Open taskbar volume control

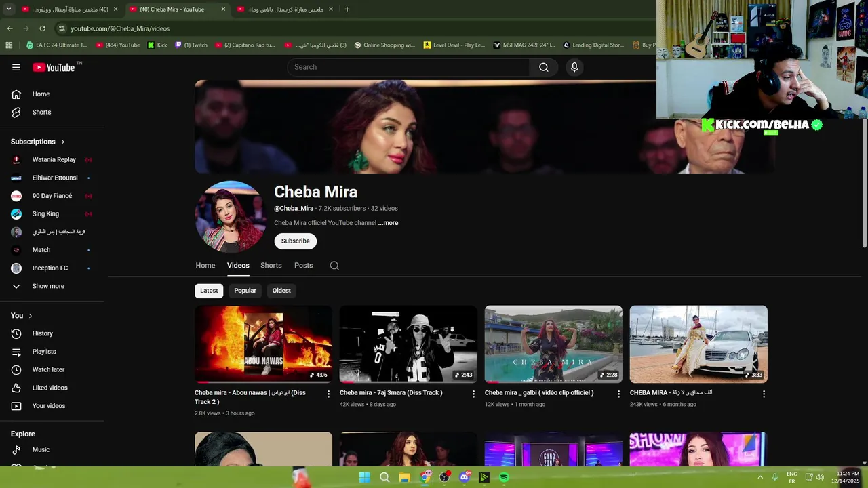pyautogui.click(x=820, y=477)
